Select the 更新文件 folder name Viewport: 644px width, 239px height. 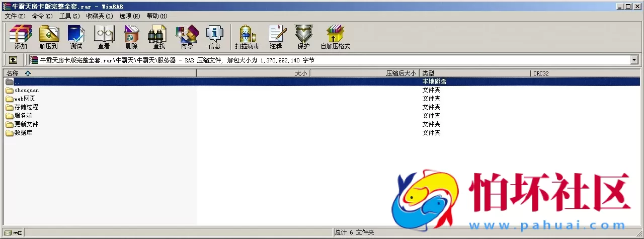27,124
